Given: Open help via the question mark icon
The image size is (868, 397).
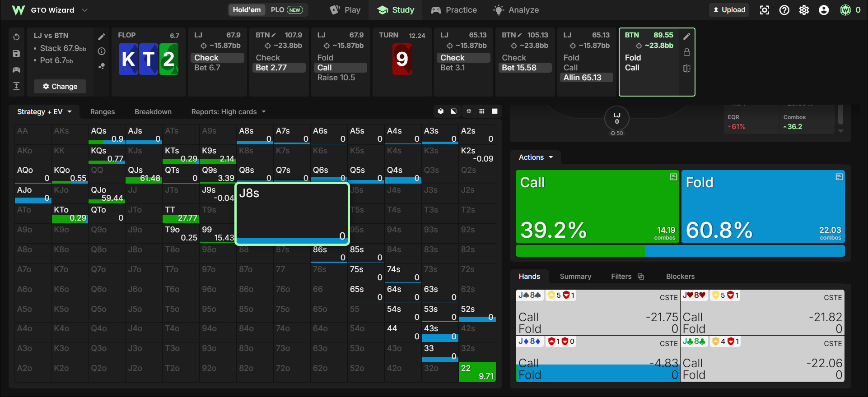Looking at the screenshot, I should (x=784, y=10).
